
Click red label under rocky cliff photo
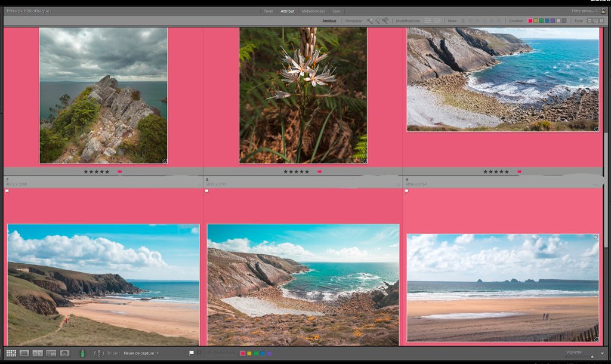point(119,171)
